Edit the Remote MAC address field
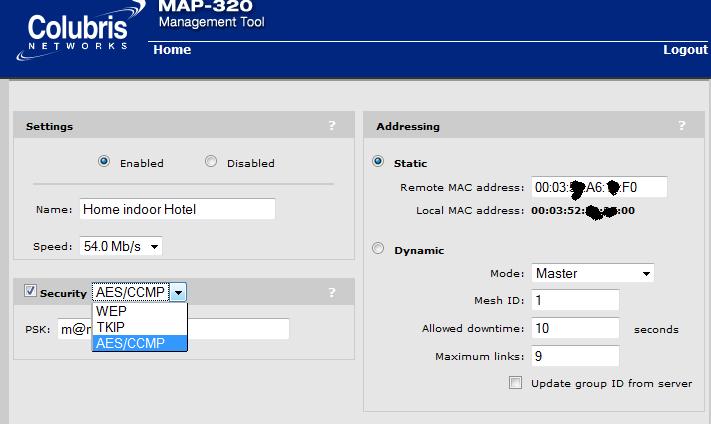 coord(599,187)
